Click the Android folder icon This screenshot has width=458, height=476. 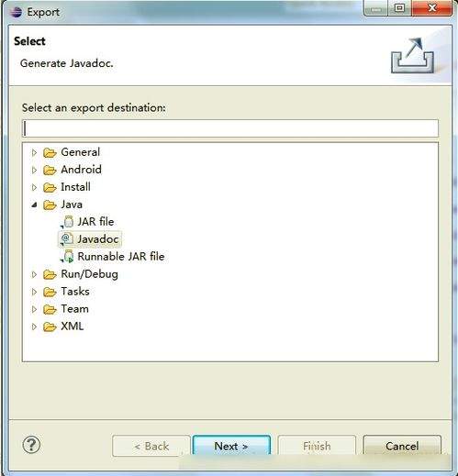click(x=50, y=170)
